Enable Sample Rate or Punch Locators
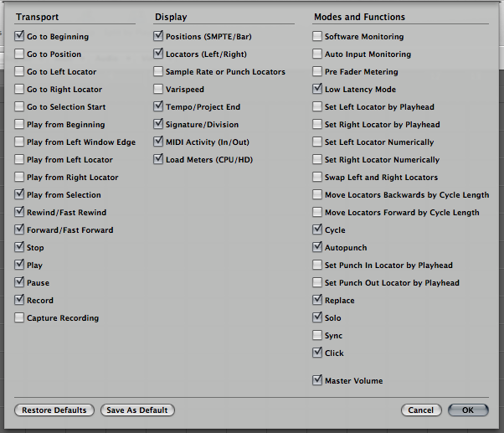Viewport: 504px width, 433px height. click(x=159, y=72)
